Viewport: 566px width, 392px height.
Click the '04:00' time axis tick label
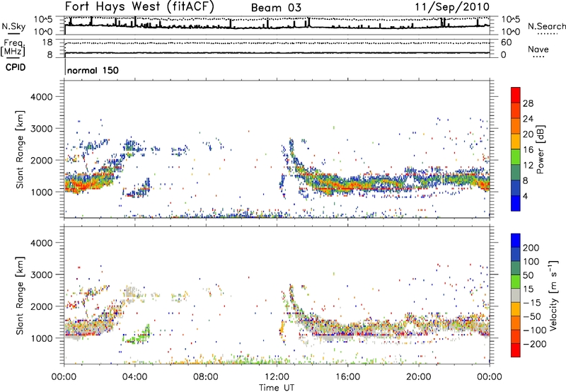[135, 377]
